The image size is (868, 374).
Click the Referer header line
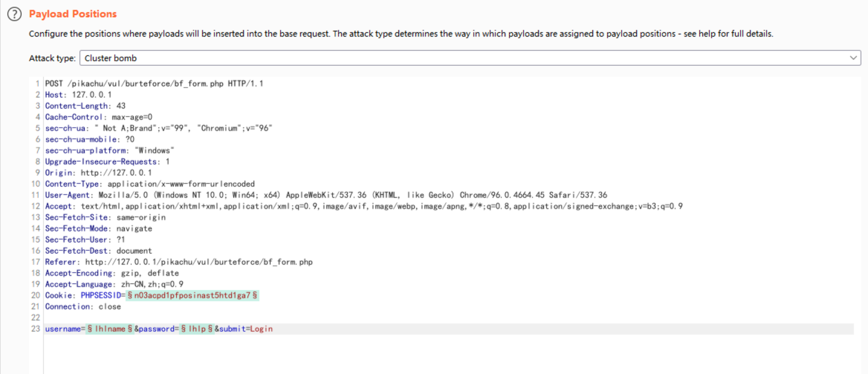pos(179,262)
